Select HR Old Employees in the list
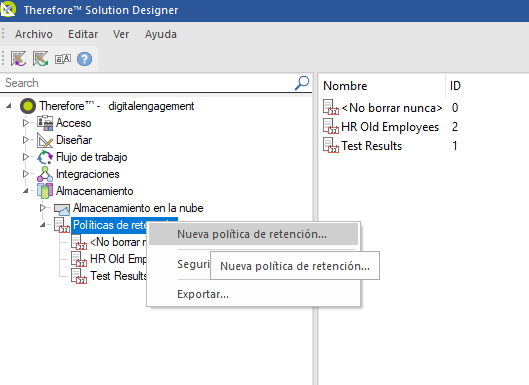This screenshot has height=385, width=529. pyautogui.click(x=390, y=127)
